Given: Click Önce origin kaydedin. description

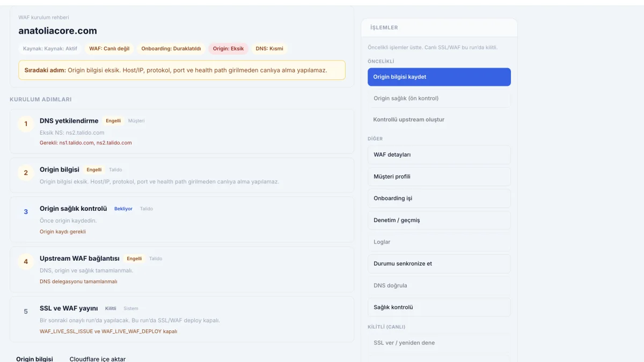Looking at the screenshot, I should pos(68,220).
